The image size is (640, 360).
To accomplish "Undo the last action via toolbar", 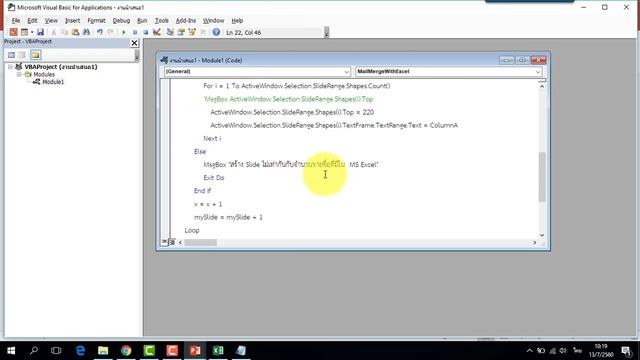I will click(100, 32).
